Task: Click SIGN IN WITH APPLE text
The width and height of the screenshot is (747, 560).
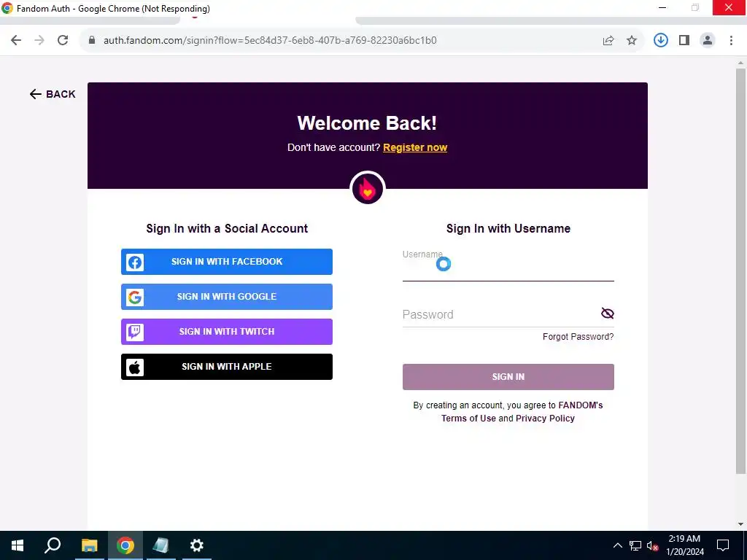Action: tap(227, 367)
